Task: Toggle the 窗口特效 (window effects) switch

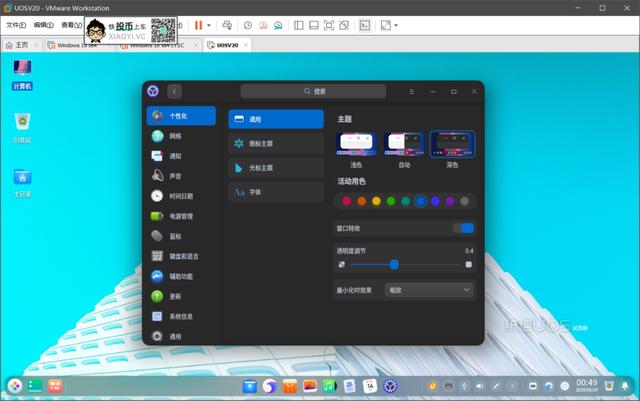Action: click(x=465, y=228)
